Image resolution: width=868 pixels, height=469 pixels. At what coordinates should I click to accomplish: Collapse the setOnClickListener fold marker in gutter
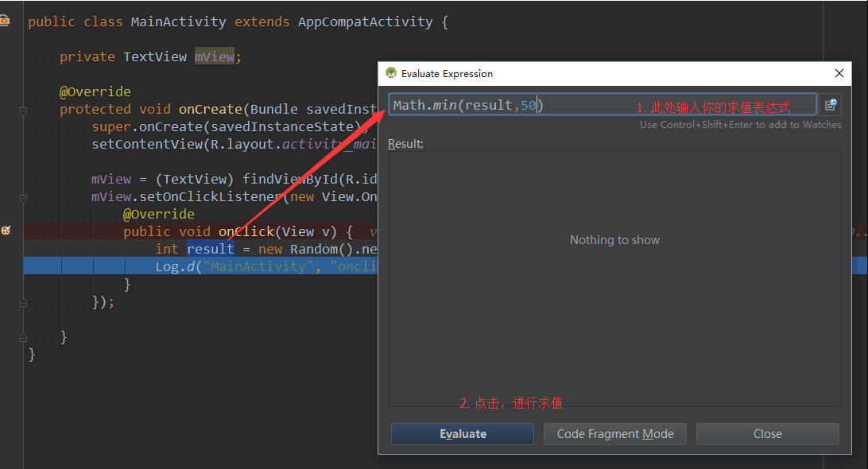[24, 197]
